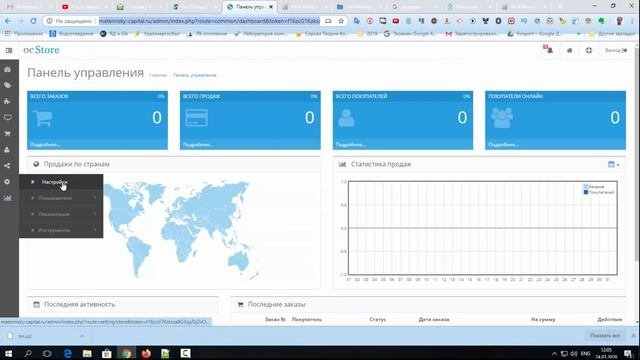640x360 pixels.
Task: Open File Explorer from taskbar
Action: [x=87, y=353]
